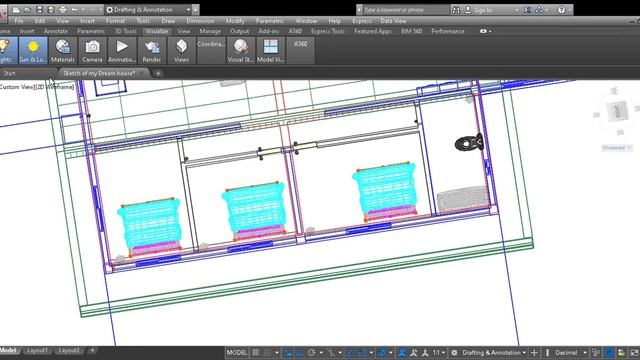
Task: Click the New drawing quick-access icon
Action: 16,9
